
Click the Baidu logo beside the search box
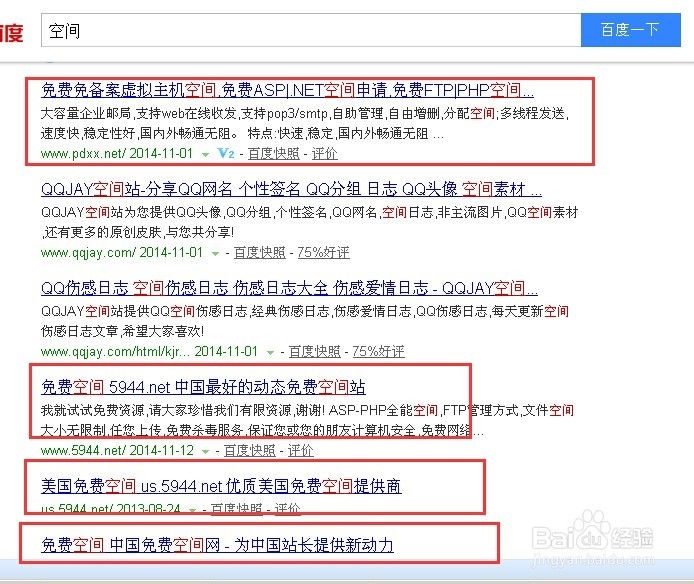(x=12, y=33)
